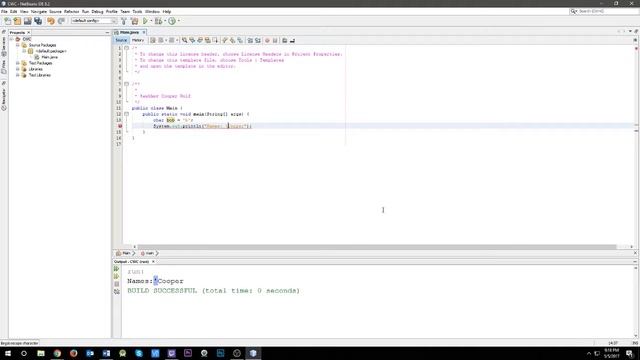The image size is (640, 360).
Task: Open Firefox from the taskbar
Action: (x=73, y=353)
